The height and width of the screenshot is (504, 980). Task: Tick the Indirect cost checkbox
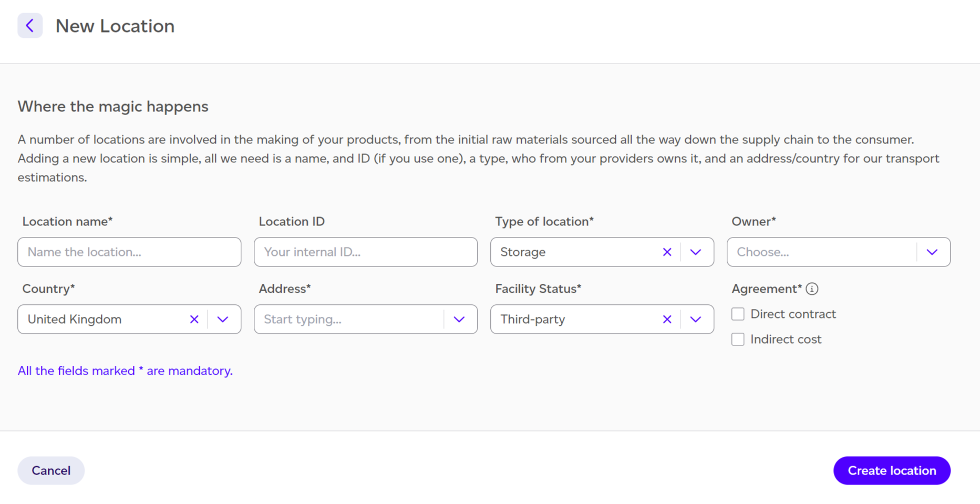(738, 340)
